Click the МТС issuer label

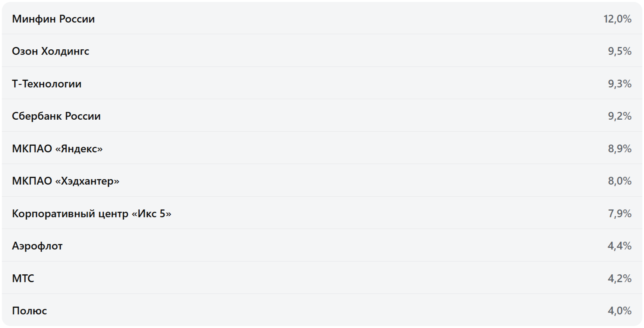pos(23,278)
